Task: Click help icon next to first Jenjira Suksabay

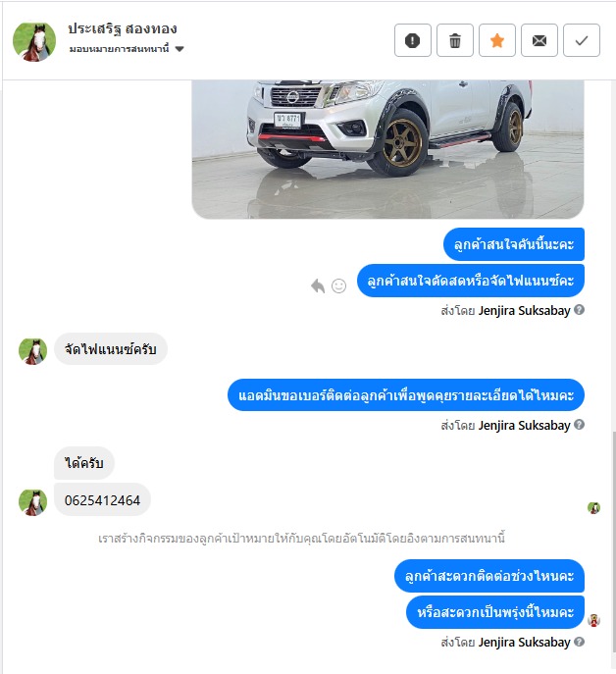Action: (x=579, y=309)
